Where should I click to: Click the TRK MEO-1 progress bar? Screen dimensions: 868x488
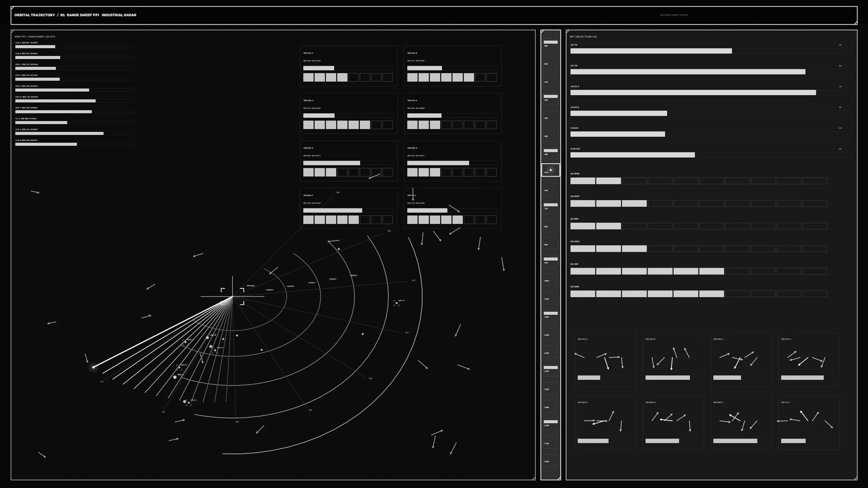(349, 116)
